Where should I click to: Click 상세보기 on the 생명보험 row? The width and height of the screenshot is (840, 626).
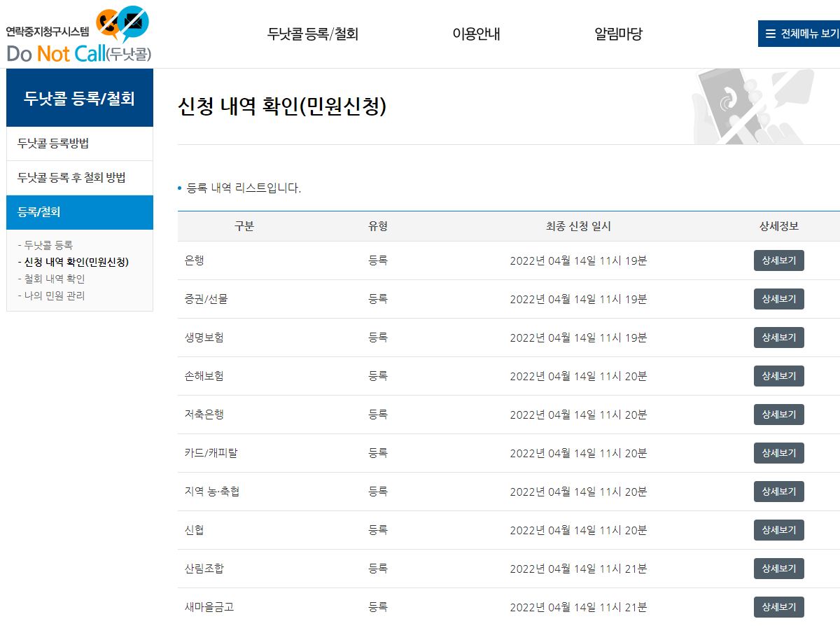(778, 337)
